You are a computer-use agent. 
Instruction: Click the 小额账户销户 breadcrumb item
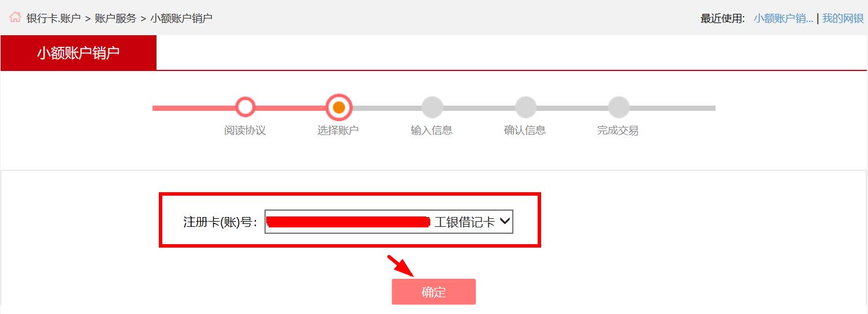pyautogui.click(x=181, y=18)
